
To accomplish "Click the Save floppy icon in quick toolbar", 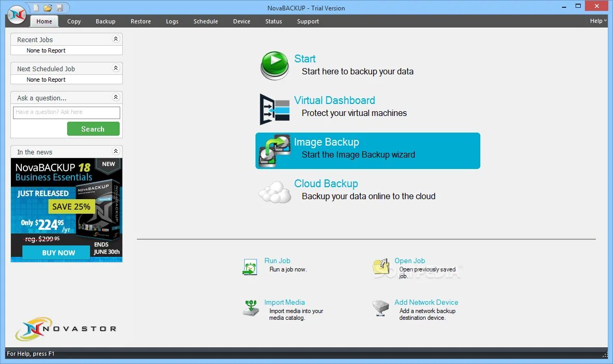I will (x=60, y=8).
